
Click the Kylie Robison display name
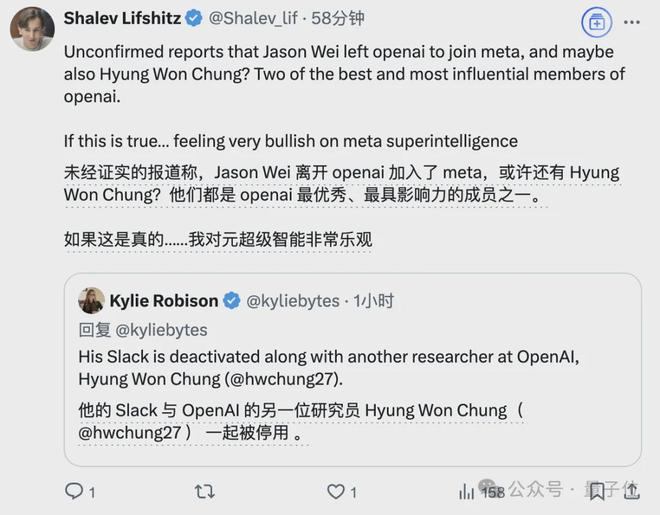[x=163, y=301]
